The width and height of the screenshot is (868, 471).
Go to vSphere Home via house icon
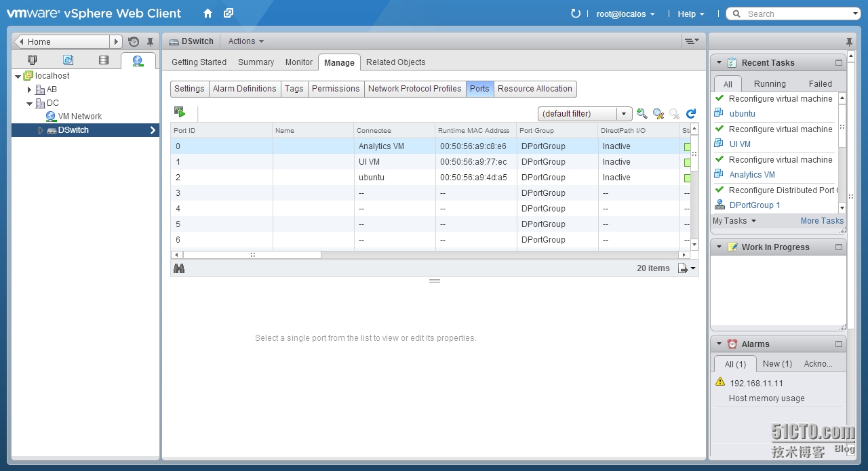click(x=208, y=14)
